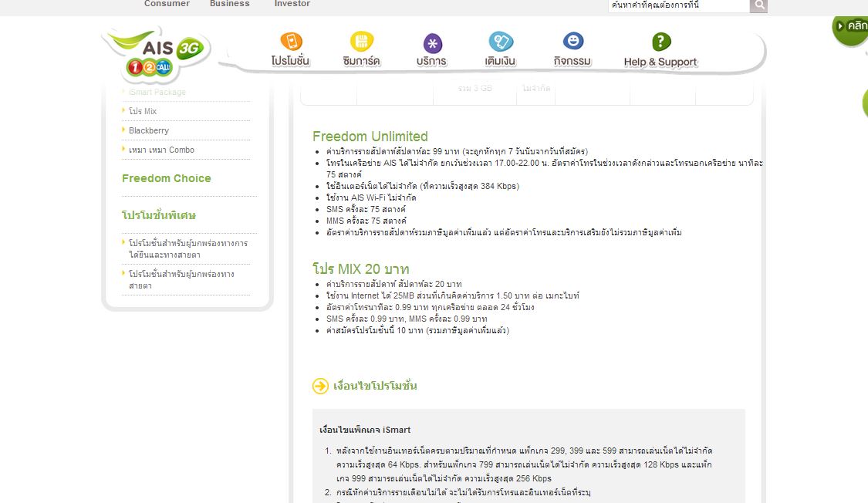This screenshot has width=868, height=503.
Task: Open the Freedom Choice sidebar heading
Action: coord(166,178)
